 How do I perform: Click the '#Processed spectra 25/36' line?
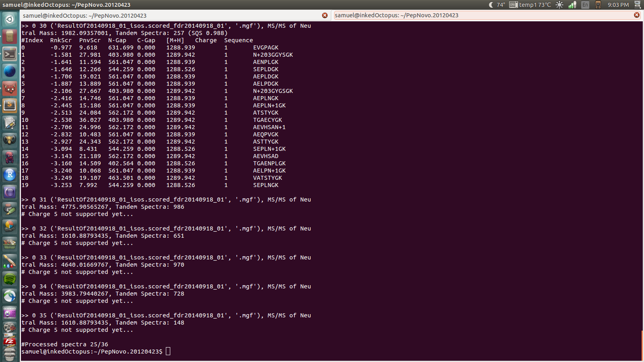point(65,344)
